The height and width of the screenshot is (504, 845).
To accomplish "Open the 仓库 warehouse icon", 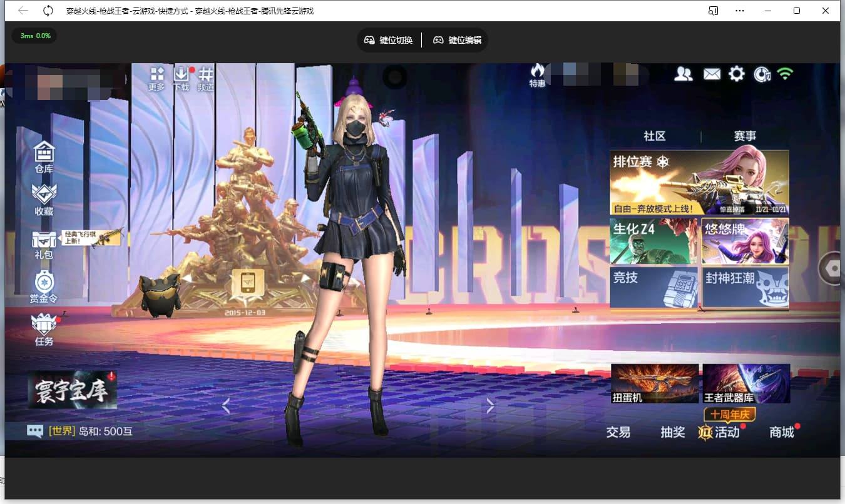I will pos(44,155).
